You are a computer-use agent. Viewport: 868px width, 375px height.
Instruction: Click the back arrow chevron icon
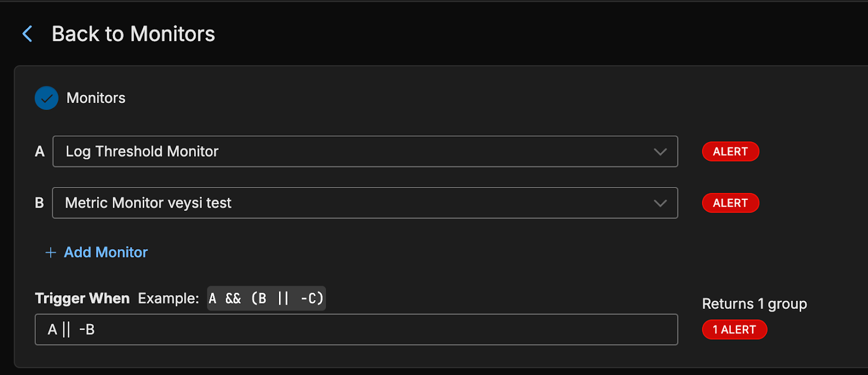(28, 34)
